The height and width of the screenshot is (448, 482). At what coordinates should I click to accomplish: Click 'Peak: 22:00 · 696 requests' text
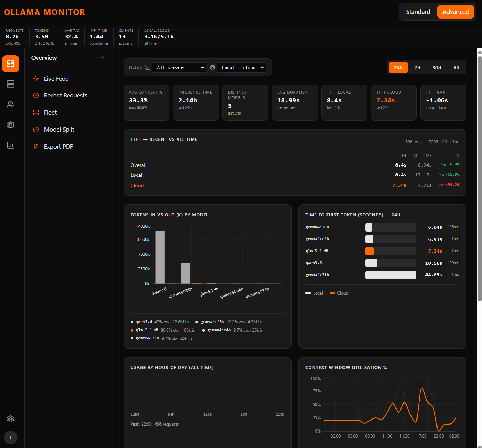tap(154, 424)
